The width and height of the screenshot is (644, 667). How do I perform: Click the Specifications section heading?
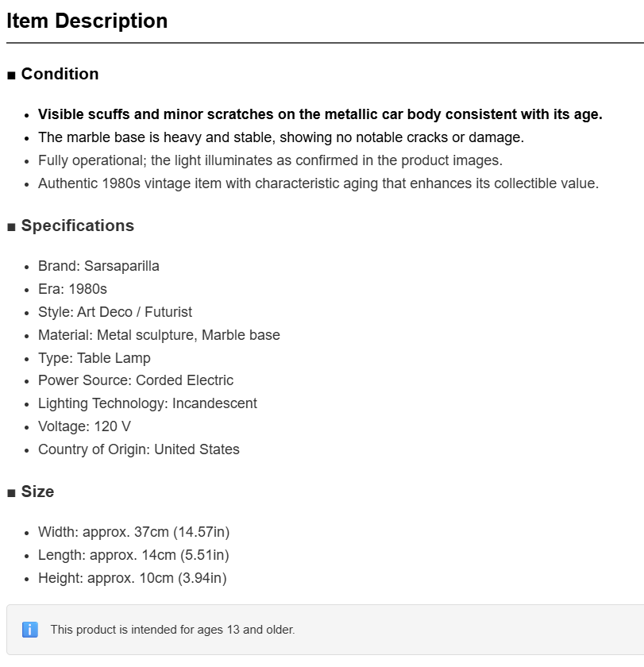[77, 226]
